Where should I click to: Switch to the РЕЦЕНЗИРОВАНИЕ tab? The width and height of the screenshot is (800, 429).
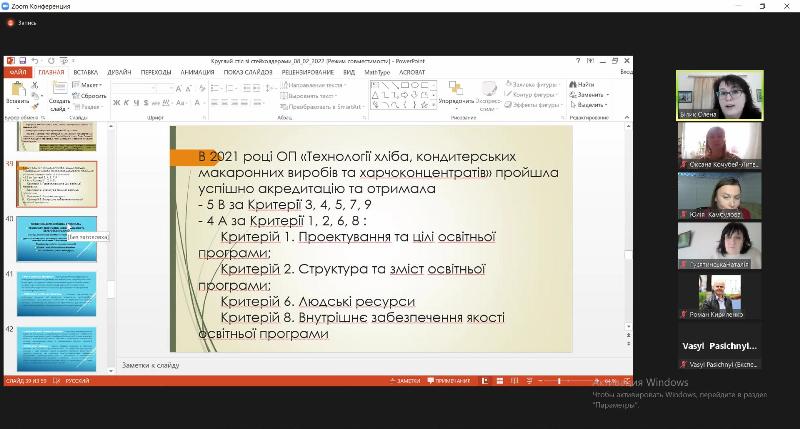click(308, 72)
